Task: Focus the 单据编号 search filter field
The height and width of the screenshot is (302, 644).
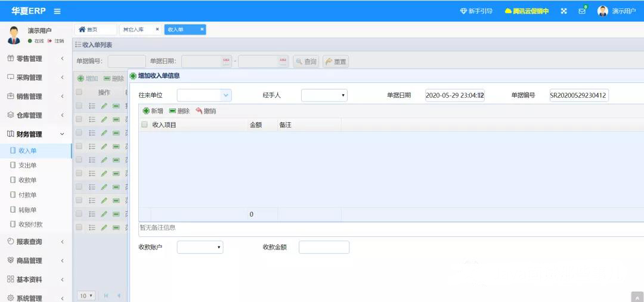Action: [126, 61]
